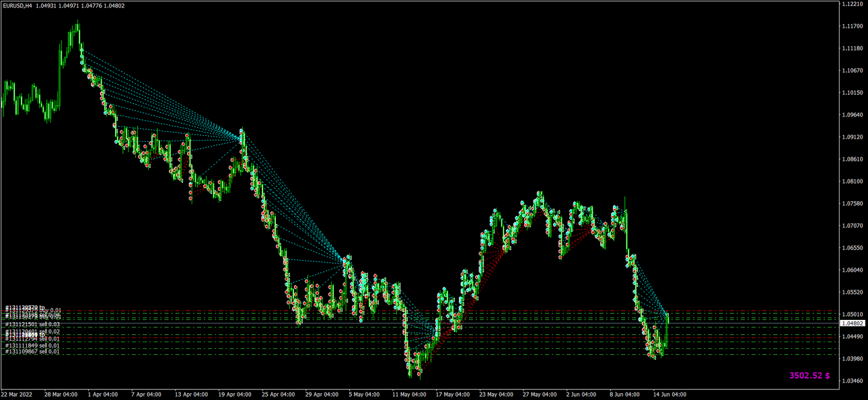
Task: Click time axis label 7 Apr 04:00
Action: (146, 395)
